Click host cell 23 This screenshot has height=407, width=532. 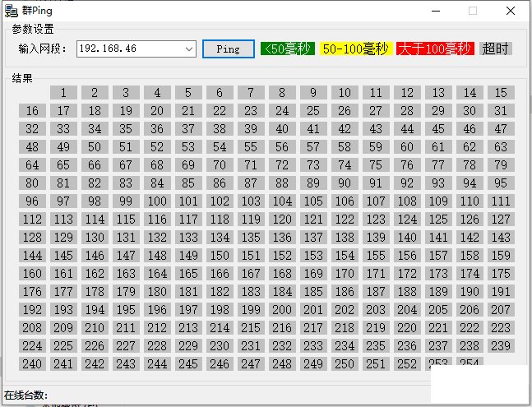pyautogui.click(x=251, y=110)
